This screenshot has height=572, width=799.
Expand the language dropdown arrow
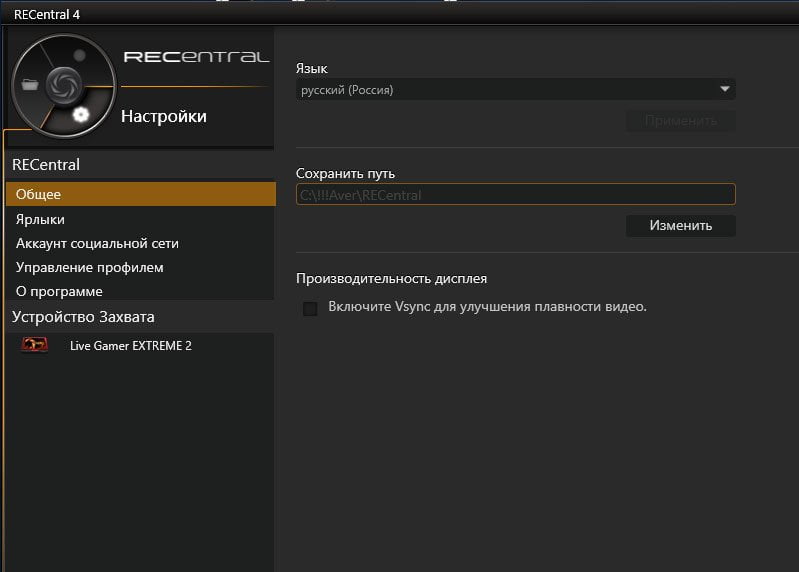coord(725,89)
